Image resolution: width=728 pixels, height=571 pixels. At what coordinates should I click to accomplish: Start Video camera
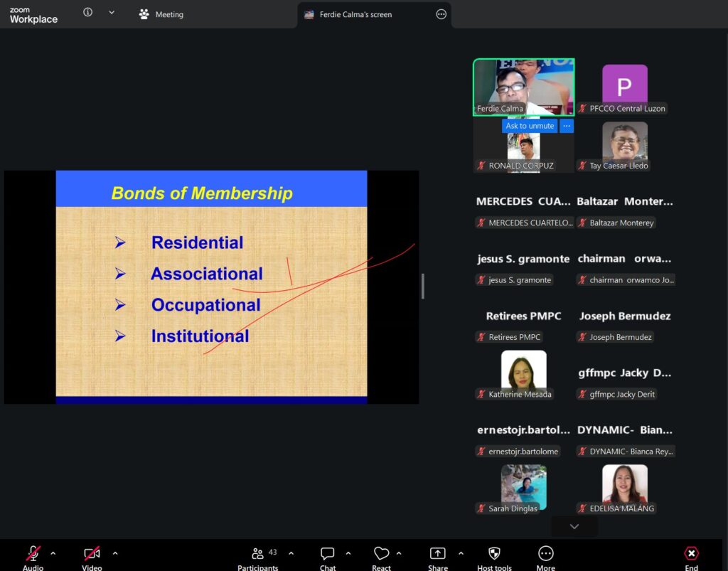92,554
